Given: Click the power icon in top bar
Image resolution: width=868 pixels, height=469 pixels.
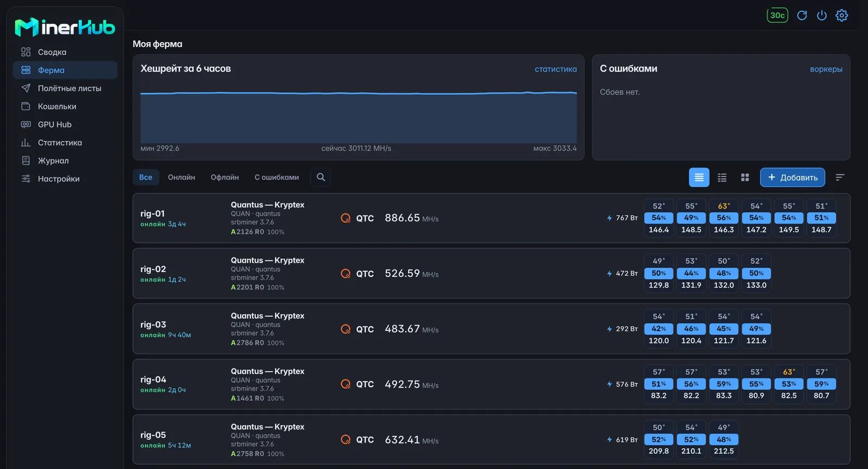Looking at the screenshot, I should point(822,15).
